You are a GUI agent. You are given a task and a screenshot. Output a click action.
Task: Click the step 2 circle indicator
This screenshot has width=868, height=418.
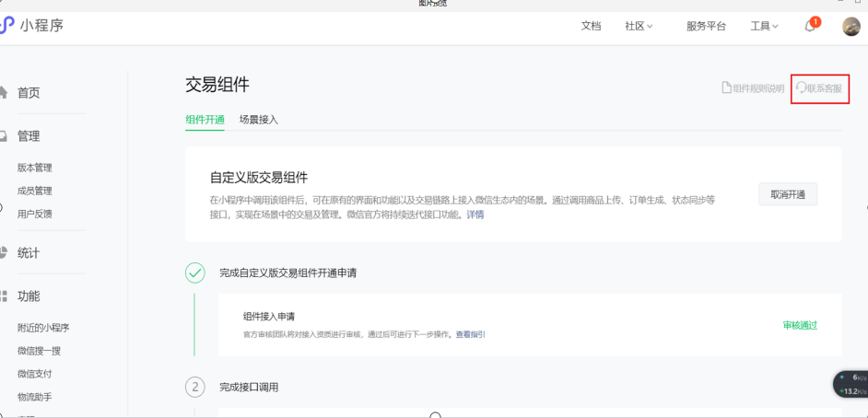[194, 387]
